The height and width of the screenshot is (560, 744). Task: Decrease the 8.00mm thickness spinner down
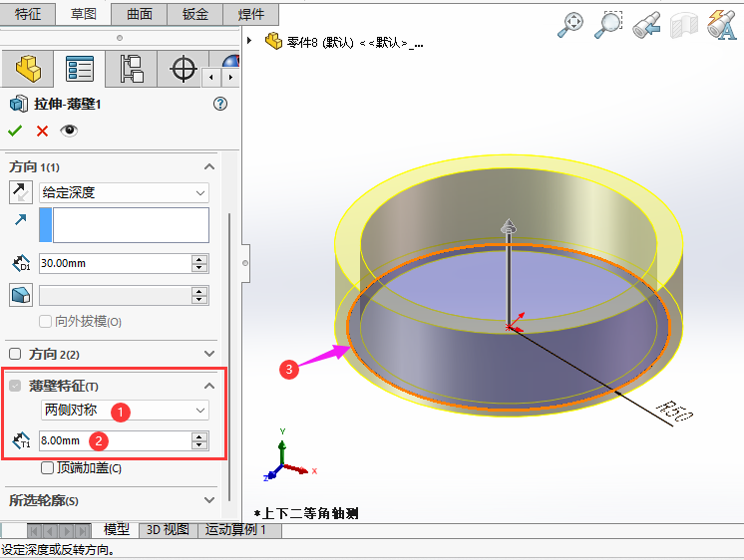point(199,444)
